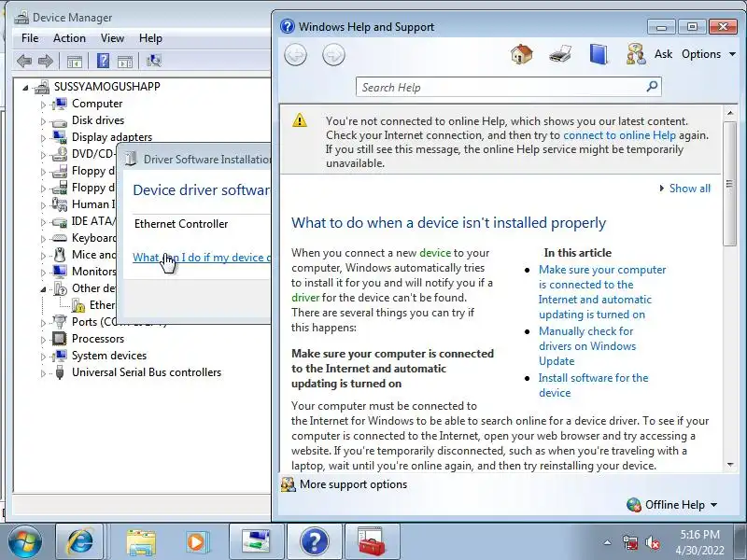Screen dimensions: 747x560
Task: Open the View menu in Device Manager
Action: [112, 38]
